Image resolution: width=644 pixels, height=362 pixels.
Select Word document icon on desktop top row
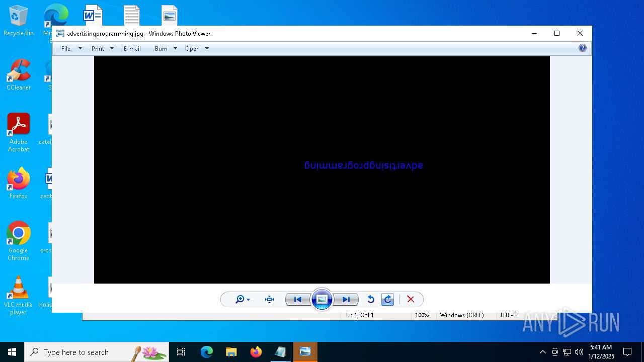click(93, 16)
